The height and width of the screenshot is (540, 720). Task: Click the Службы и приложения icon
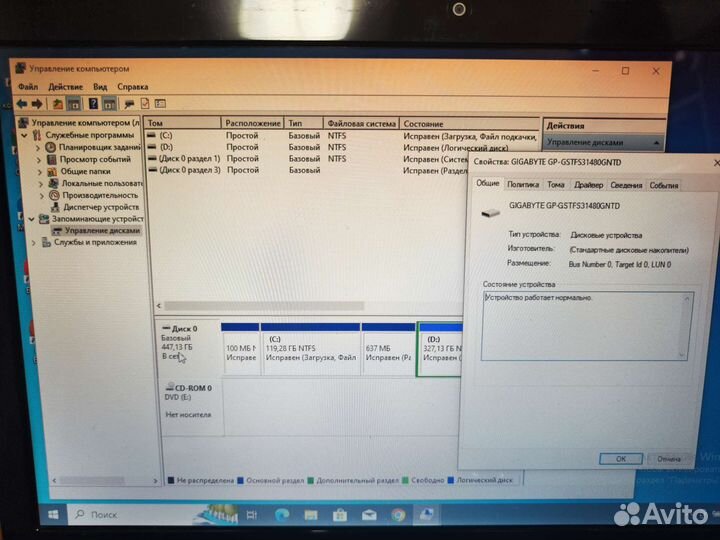point(46,242)
